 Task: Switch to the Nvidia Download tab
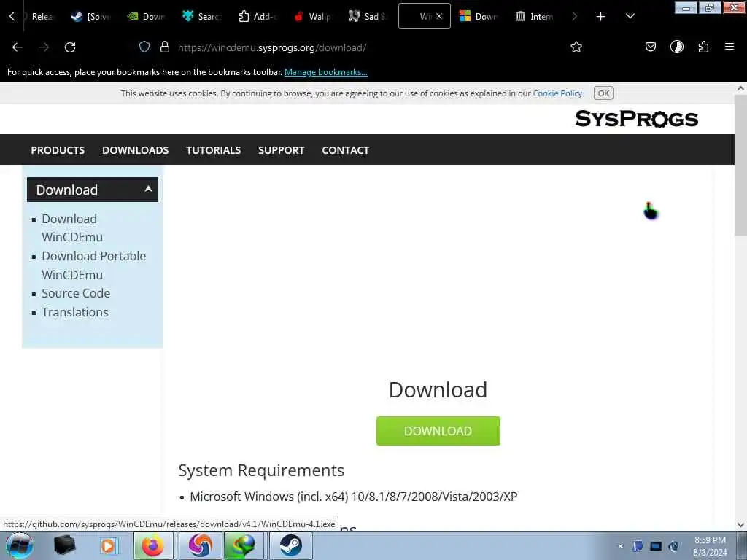pyautogui.click(x=146, y=16)
